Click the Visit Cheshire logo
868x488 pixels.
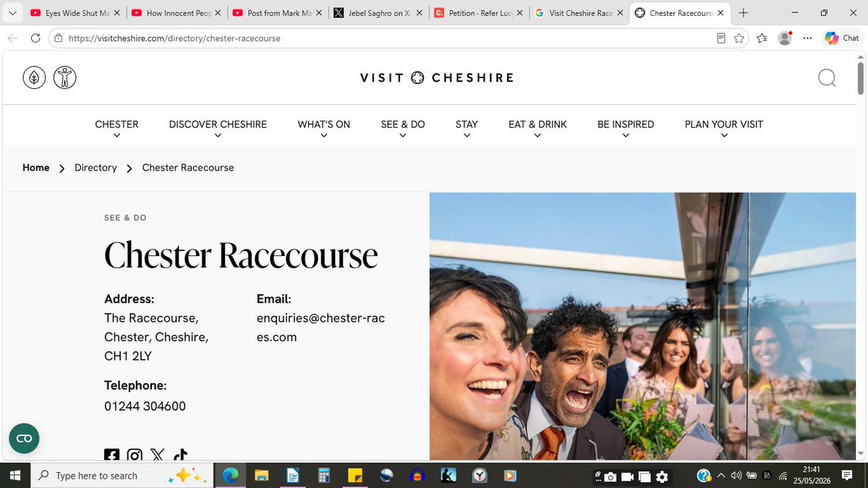(x=436, y=77)
